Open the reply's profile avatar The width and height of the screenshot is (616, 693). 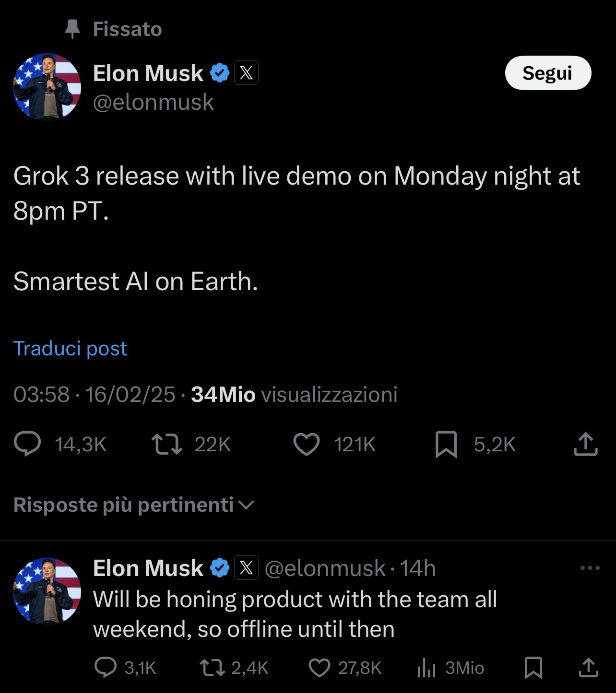[x=47, y=591]
